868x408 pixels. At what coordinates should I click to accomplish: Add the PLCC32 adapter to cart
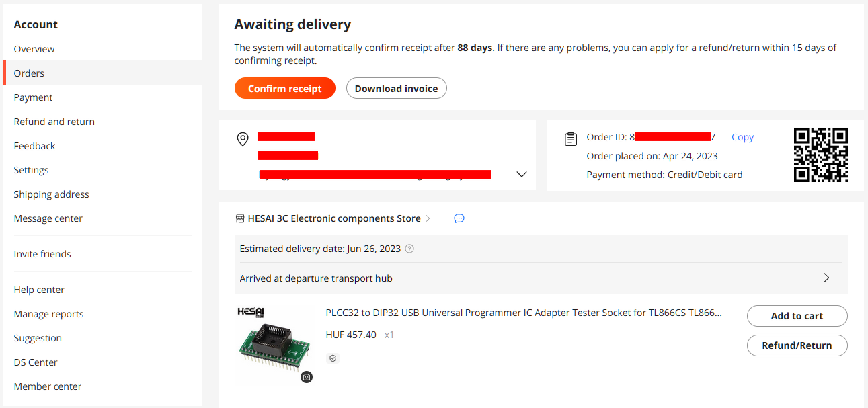tap(797, 316)
